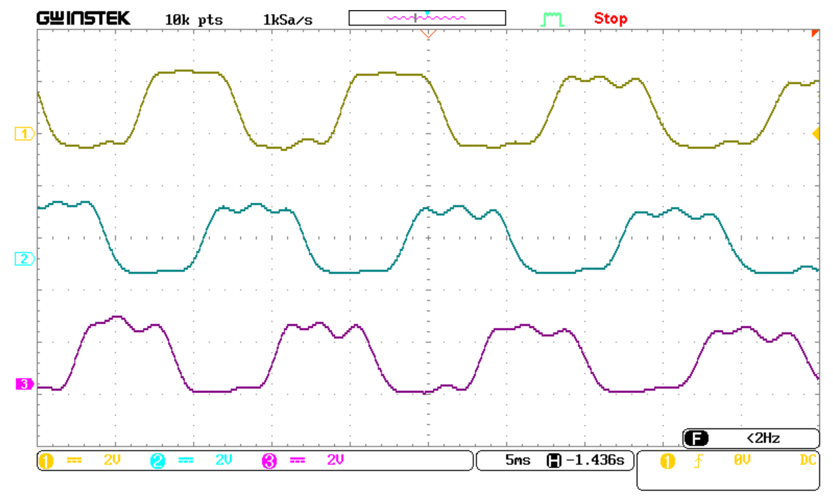The height and width of the screenshot is (504, 833).
Task: Click the black F frequency counter icon
Action: (696, 438)
